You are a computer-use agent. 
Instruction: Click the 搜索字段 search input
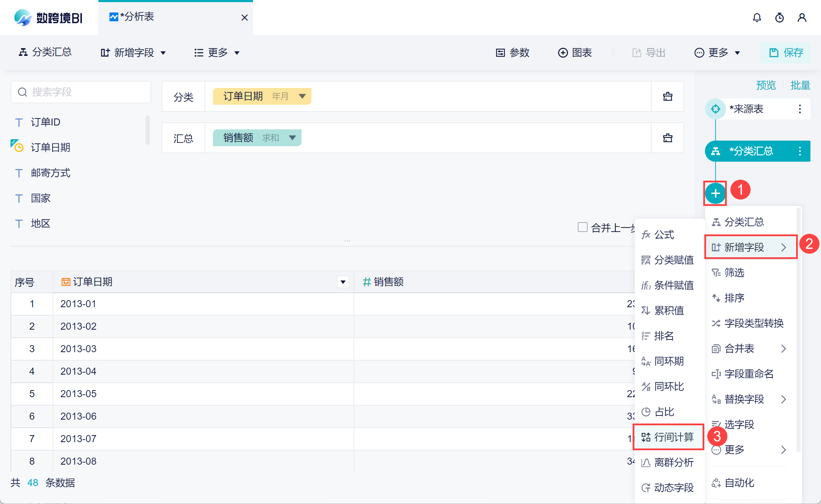(x=81, y=92)
